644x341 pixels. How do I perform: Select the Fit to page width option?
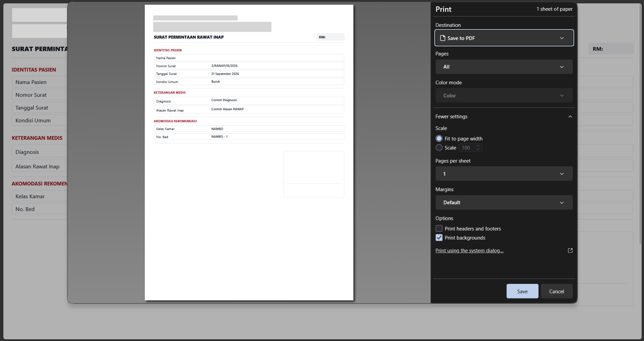(x=439, y=138)
